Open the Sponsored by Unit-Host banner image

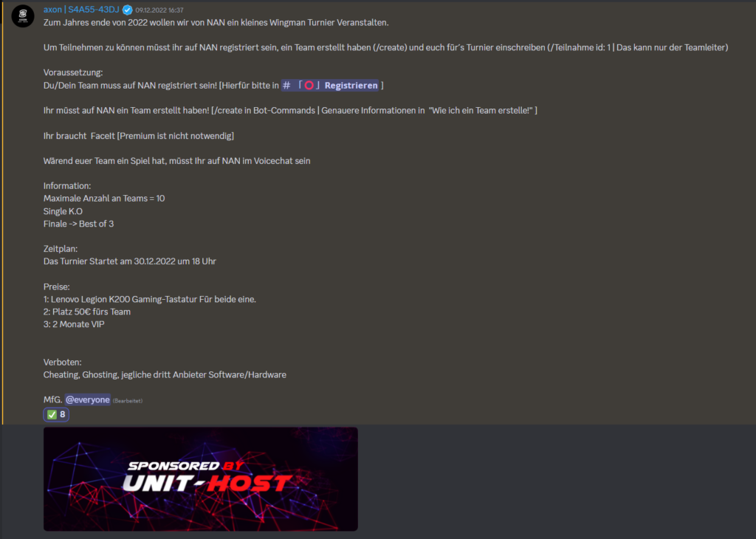201,478
